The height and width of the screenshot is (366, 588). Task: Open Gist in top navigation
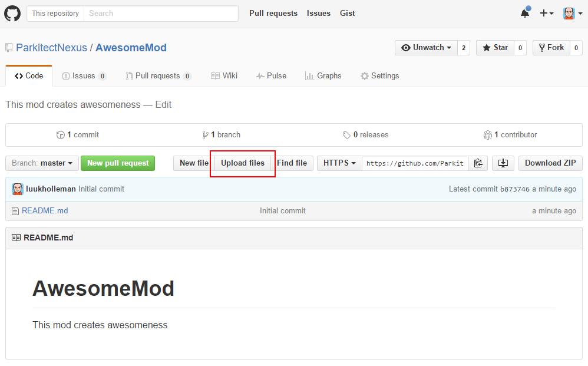(x=347, y=13)
